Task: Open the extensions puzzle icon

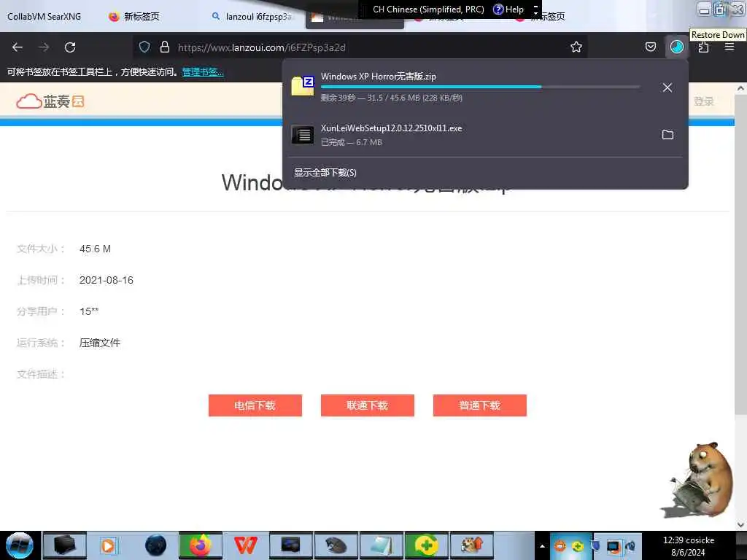Action: click(x=703, y=47)
